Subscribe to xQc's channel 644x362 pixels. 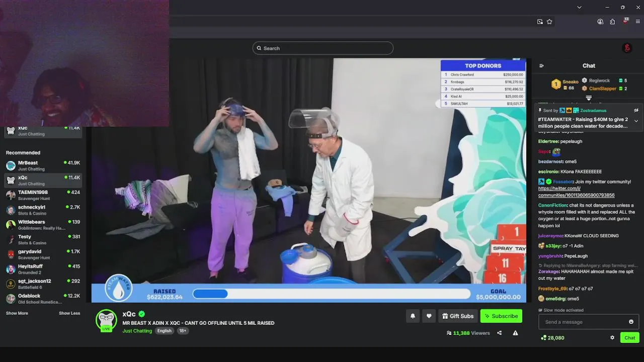click(x=501, y=316)
